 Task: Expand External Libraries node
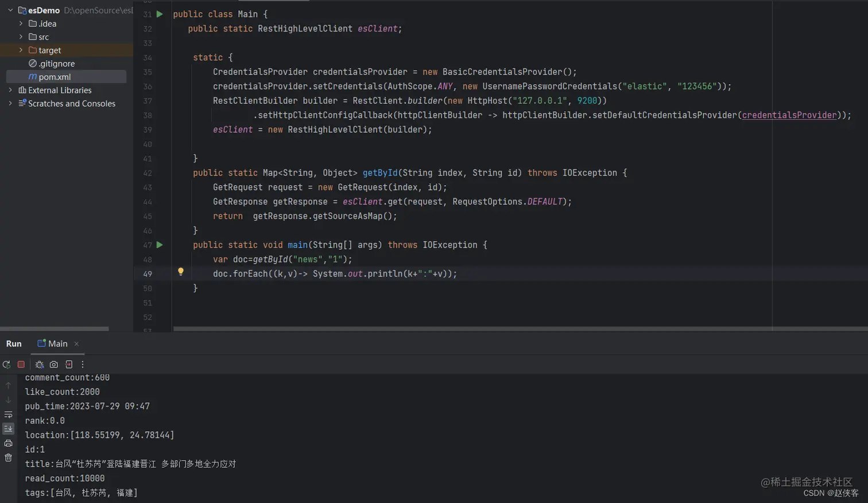tap(10, 90)
